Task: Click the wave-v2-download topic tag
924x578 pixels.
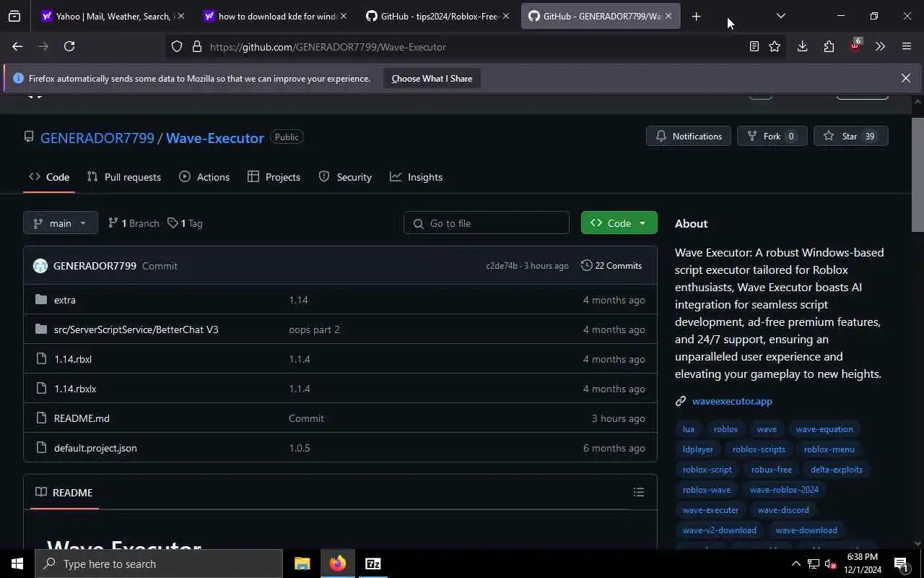Action: (x=720, y=530)
